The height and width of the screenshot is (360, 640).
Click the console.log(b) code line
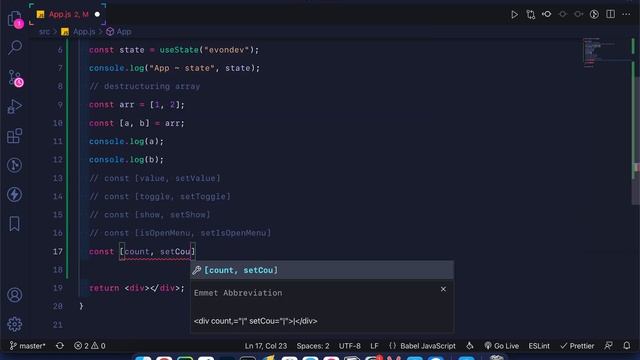coord(127,160)
